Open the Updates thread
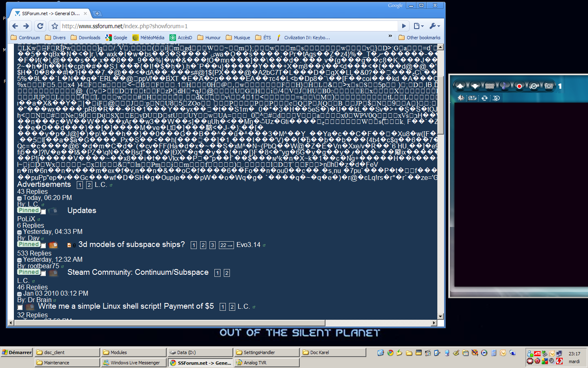The image size is (588, 368). point(82,211)
